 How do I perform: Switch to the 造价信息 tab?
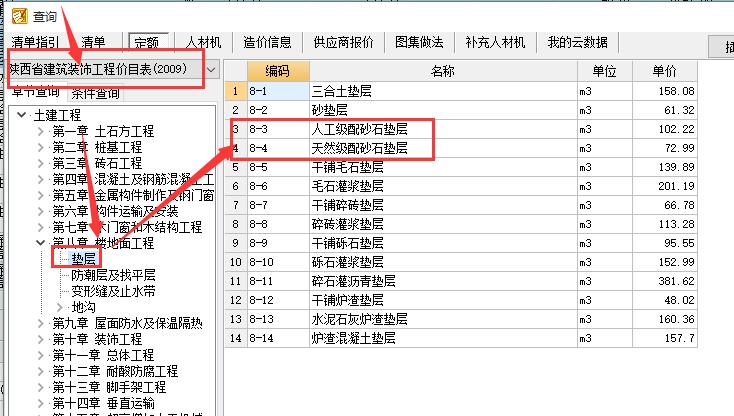click(267, 43)
